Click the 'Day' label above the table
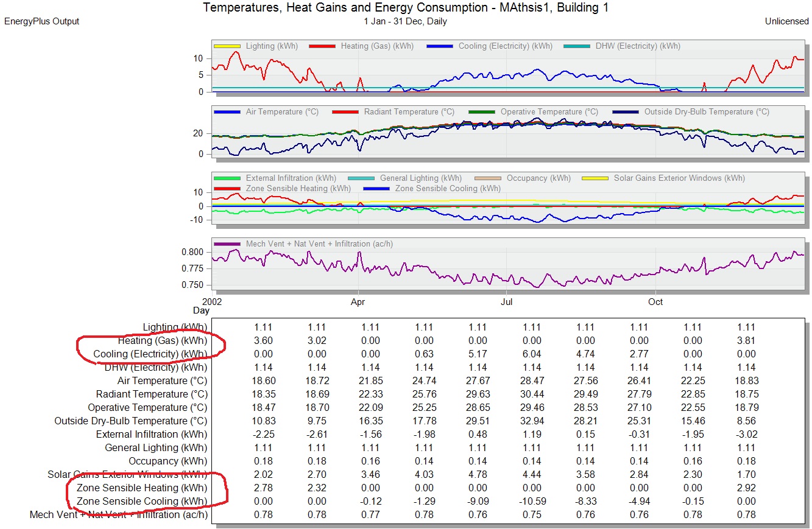 click(201, 310)
